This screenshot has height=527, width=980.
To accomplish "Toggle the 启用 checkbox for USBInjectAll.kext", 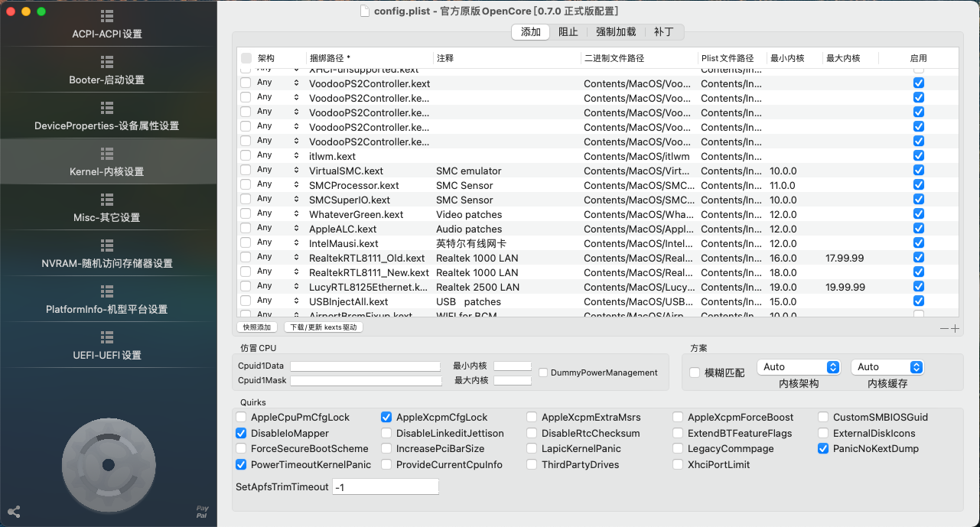I will point(919,301).
